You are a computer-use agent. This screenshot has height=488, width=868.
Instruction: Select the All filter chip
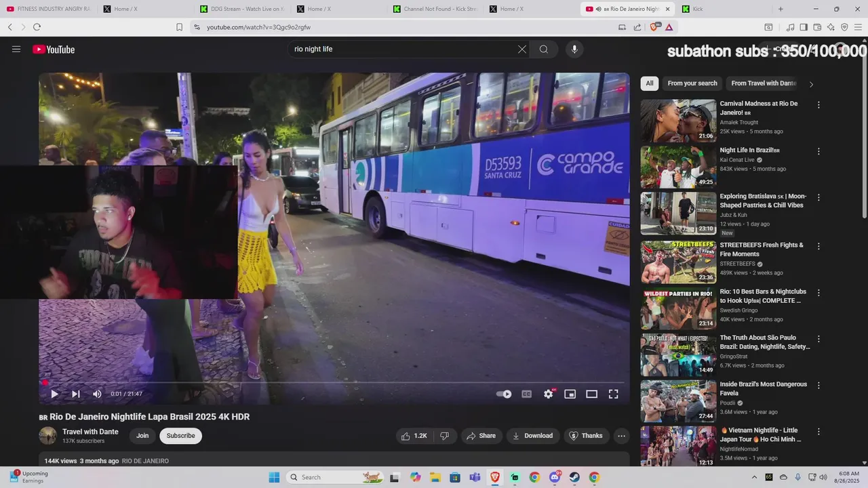[650, 83]
